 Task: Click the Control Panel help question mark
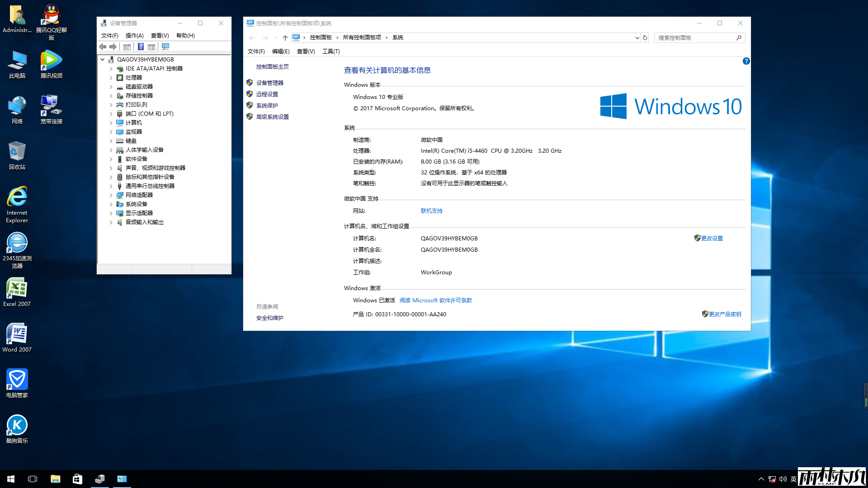(x=746, y=61)
